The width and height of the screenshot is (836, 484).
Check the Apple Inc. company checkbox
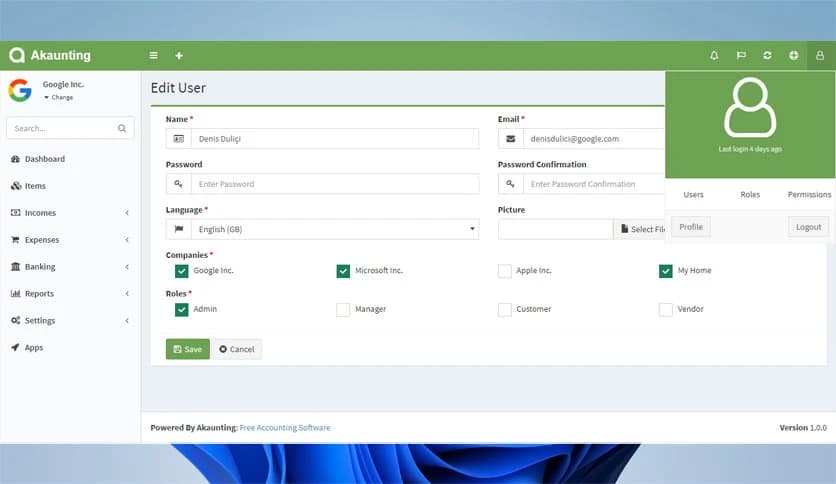coord(504,271)
